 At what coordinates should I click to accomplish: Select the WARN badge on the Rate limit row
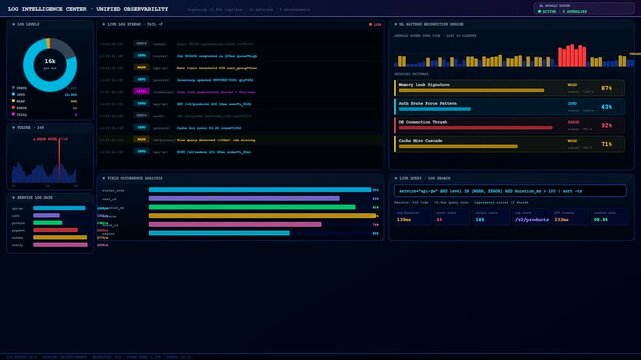[141, 67]
